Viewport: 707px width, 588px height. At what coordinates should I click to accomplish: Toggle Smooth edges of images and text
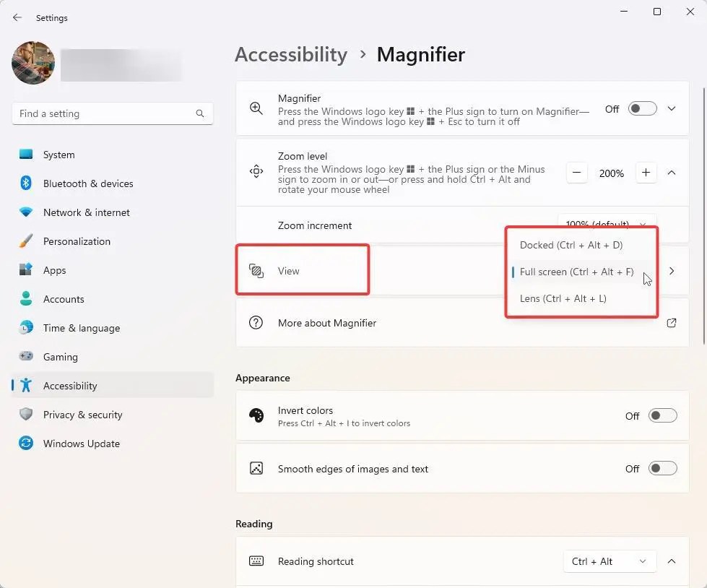pyautogui.click(x=662, y=469)
